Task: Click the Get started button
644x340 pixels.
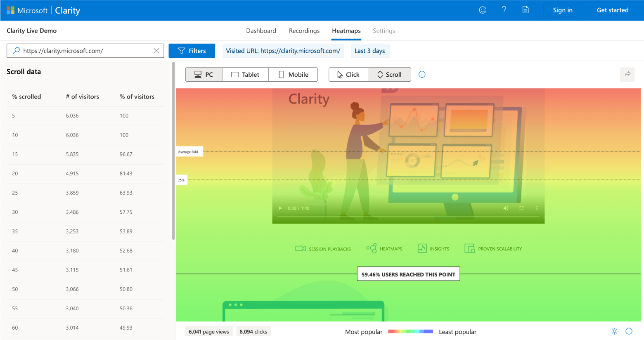Action: (x=613, y=9)
